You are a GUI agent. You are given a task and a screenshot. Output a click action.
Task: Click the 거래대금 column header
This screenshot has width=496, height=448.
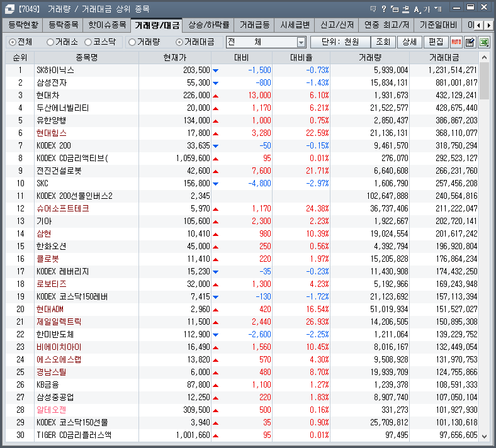(x=444, y=57)
